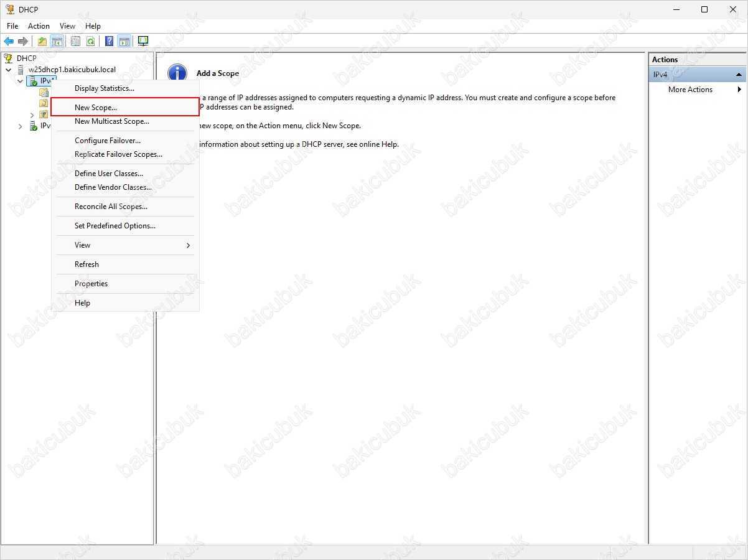Click the monitor icon at toolbar end
Viewport: 748px width, 560px height.
tap(143, 42)
